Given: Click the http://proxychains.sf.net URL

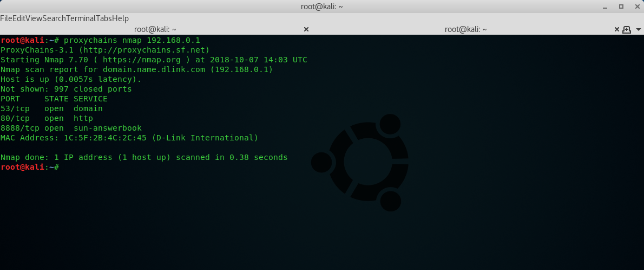Looking at the screenshot, I should [x=144, y=50].
